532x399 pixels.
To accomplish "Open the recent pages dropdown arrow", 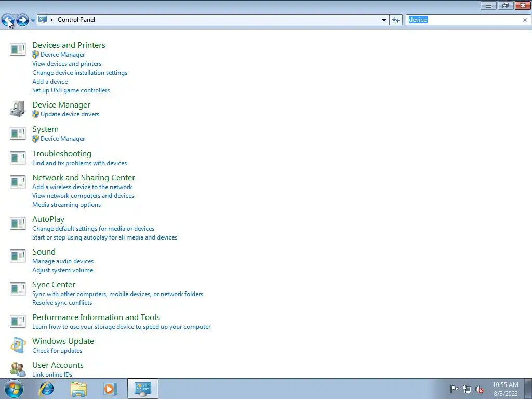I will click(33, 20).
